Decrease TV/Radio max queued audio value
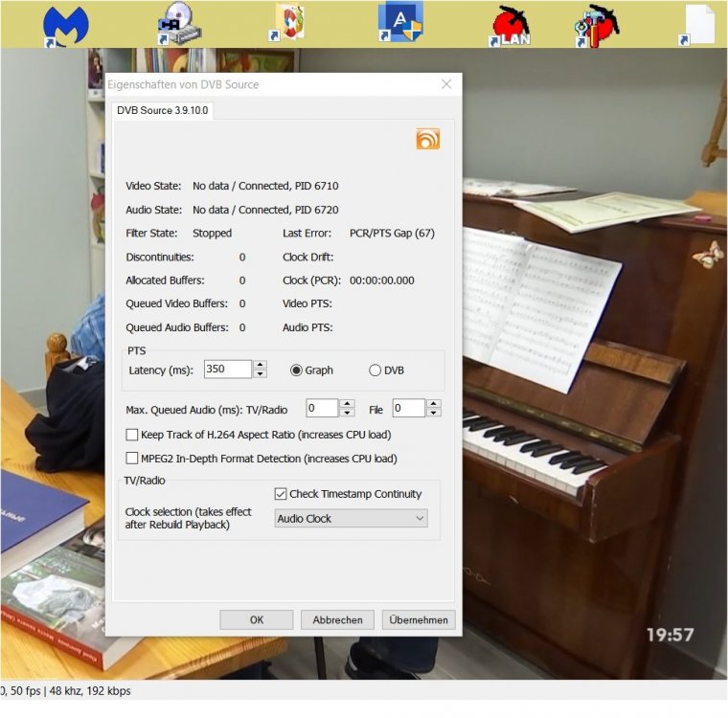 347,413
